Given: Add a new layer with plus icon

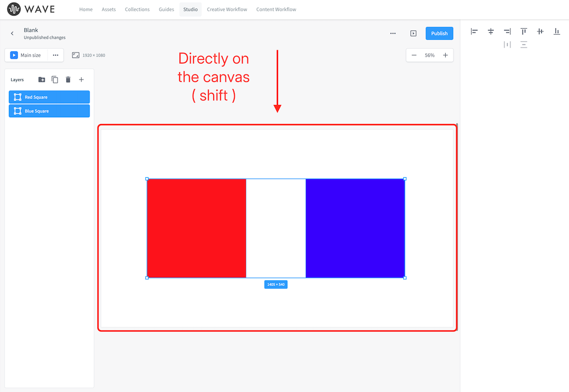Looking at the screenshot, I should click(x=81, y=80).
